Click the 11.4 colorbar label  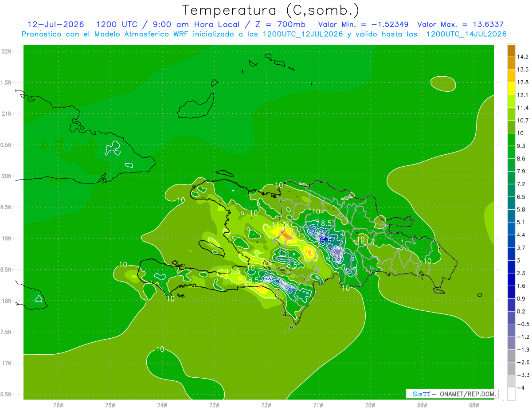point(523,108)
